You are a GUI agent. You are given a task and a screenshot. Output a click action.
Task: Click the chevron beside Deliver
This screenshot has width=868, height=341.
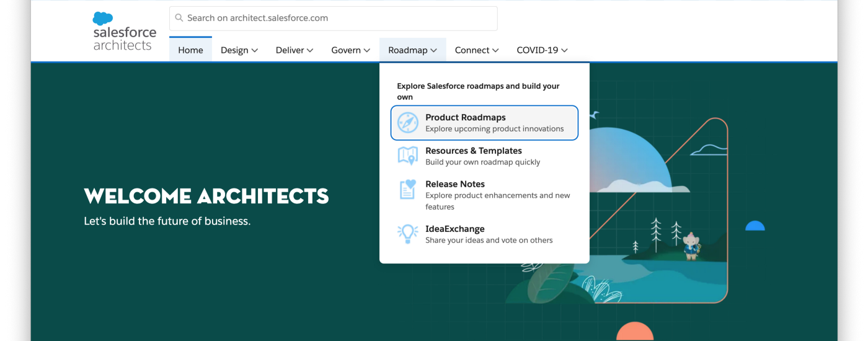click(310, 51)
